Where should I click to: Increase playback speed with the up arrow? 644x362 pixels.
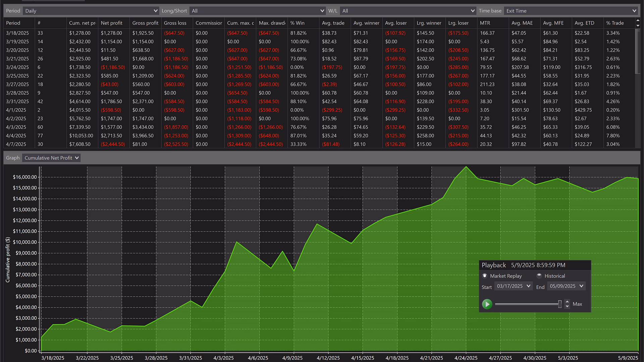567,302
